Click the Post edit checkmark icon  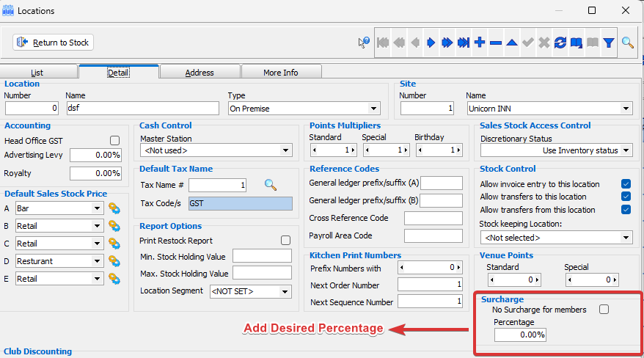pyautogui.click(x=528, y=43)
